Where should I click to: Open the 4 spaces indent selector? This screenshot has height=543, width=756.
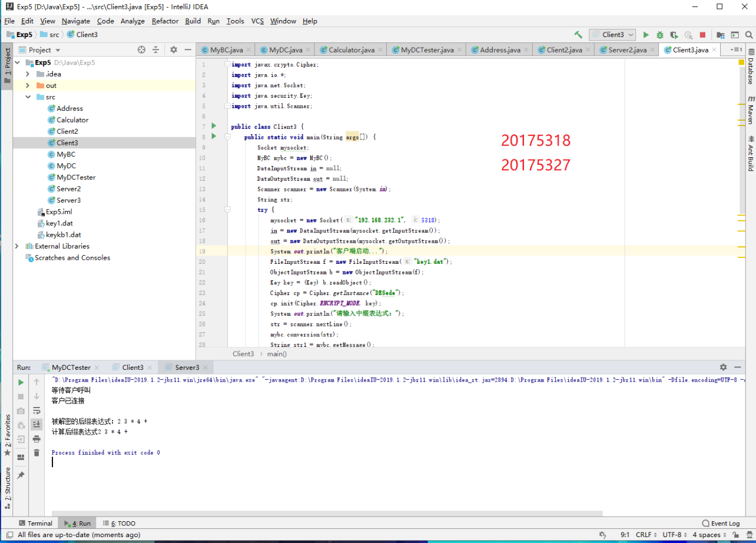click(x=709, y=535)
